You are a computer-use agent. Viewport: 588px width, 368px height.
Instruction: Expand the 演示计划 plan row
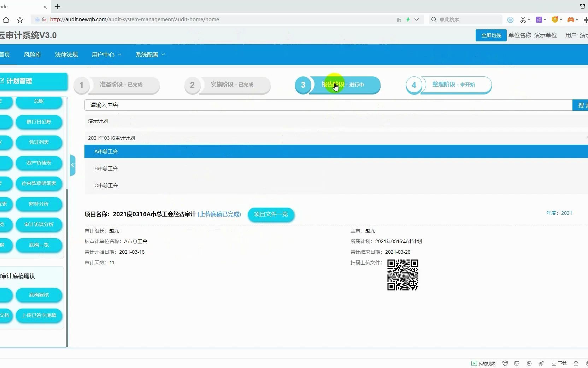point(336,121)
